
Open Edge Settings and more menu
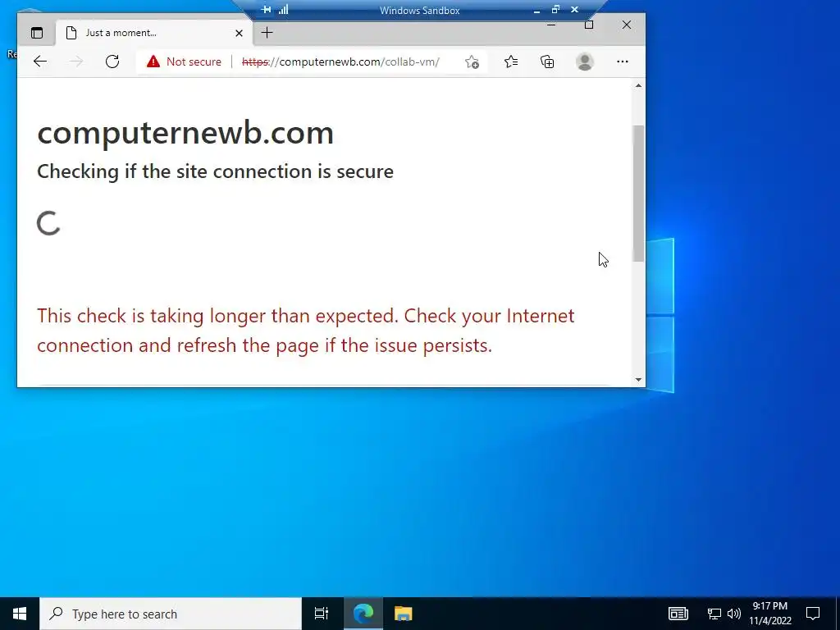pos(622,62)
